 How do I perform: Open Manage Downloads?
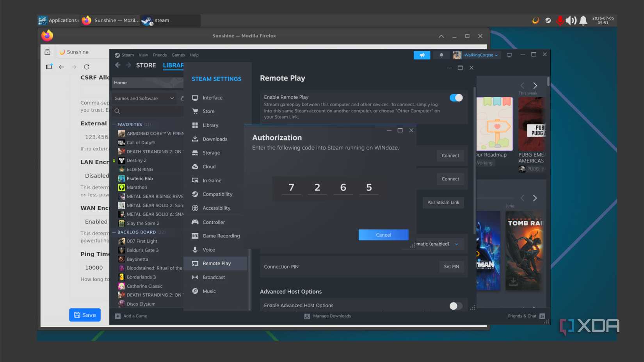click(x=328, y=316)
